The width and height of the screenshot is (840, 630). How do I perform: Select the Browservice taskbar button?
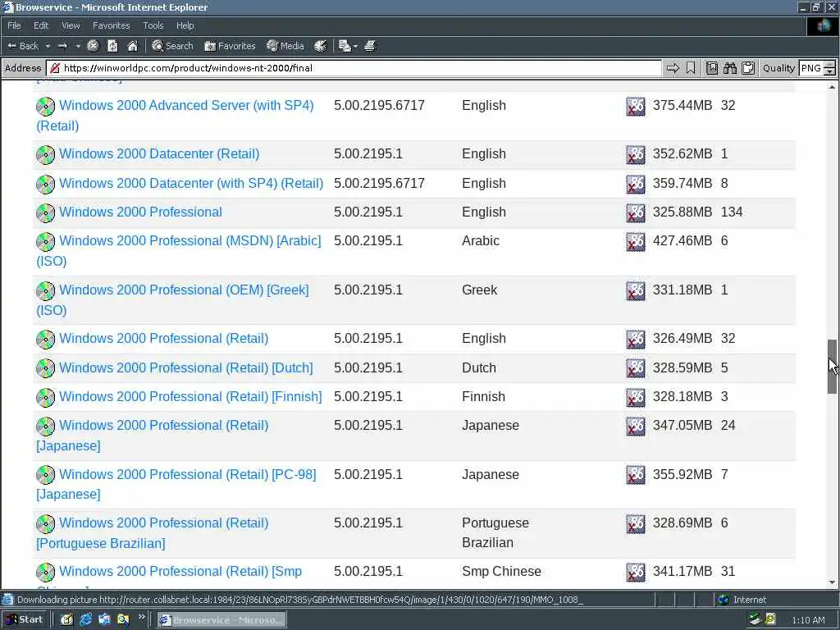221,620
